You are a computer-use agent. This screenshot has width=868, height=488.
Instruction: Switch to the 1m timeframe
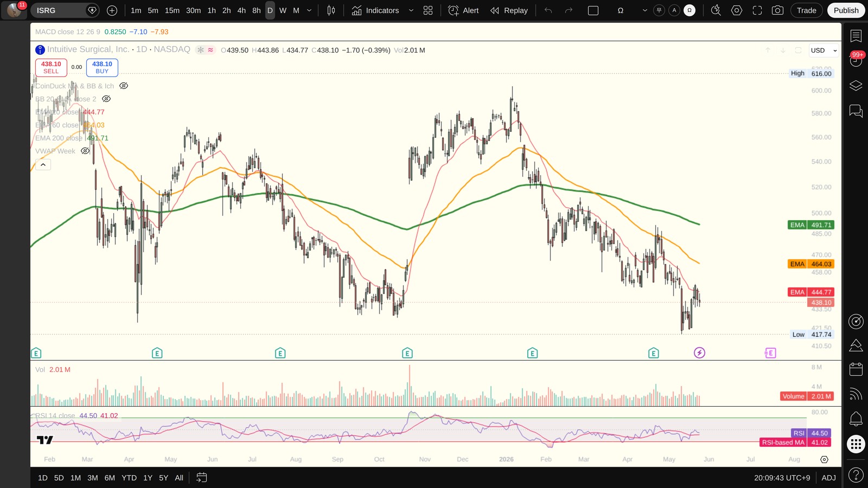click(x=136, y=10)
